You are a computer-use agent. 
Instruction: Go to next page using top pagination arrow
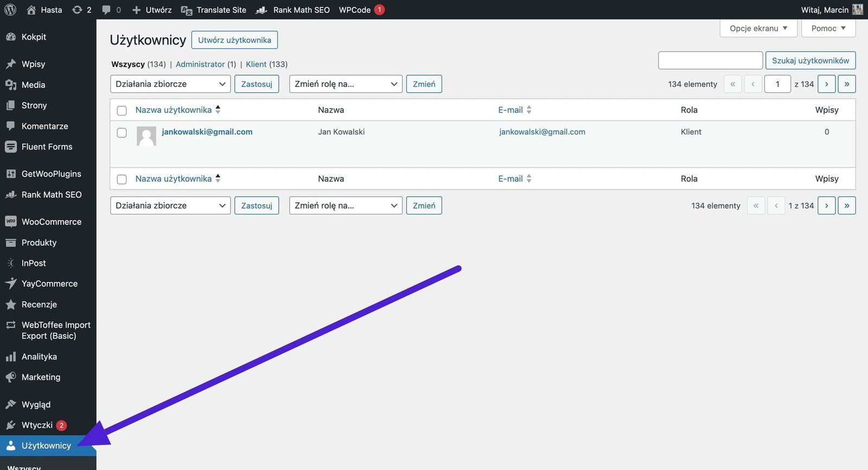[826, 84]
